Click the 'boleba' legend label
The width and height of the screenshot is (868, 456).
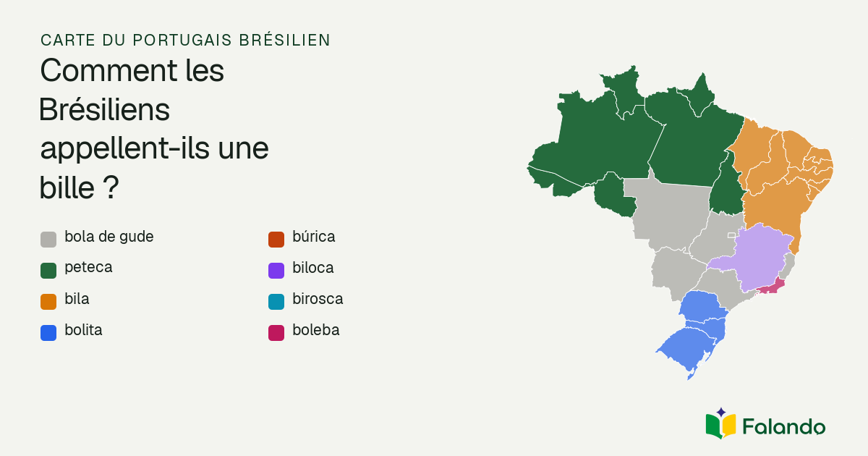pyautogui.click(x=316, y=330)
